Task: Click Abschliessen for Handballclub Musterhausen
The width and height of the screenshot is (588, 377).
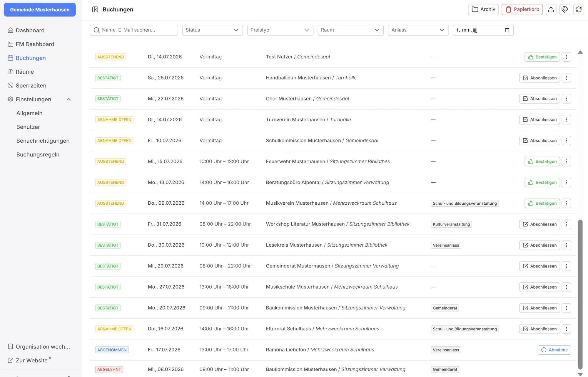Action: [539, 78]
